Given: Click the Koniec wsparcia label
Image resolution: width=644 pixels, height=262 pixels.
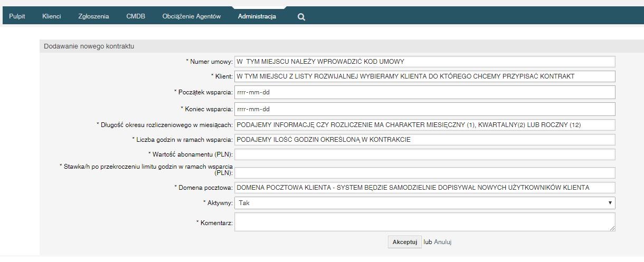Looking at the screenshot, I should coord(206,109).
